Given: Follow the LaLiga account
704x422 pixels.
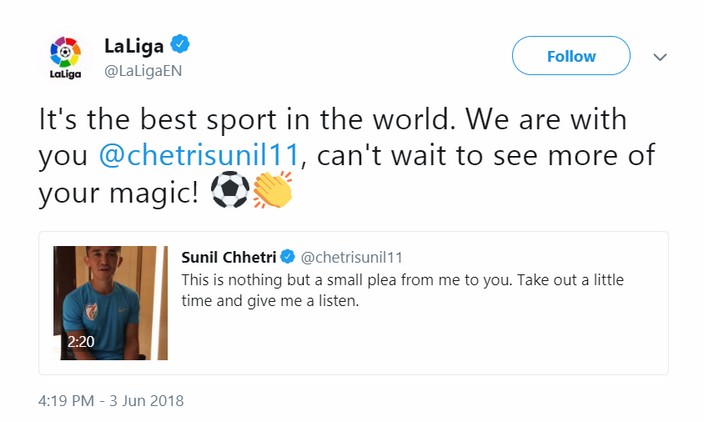Looking at the screenshot, I should coord(571,56).
